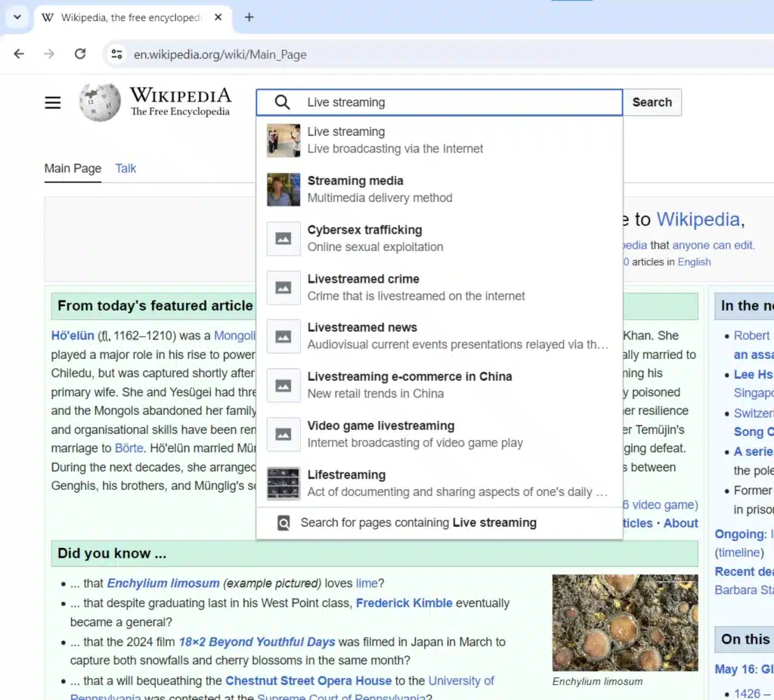Image resolution: width=774 pixels, height=700 pixels.
Task: Open the Enchylium limosum link
Action: [163, 583]
